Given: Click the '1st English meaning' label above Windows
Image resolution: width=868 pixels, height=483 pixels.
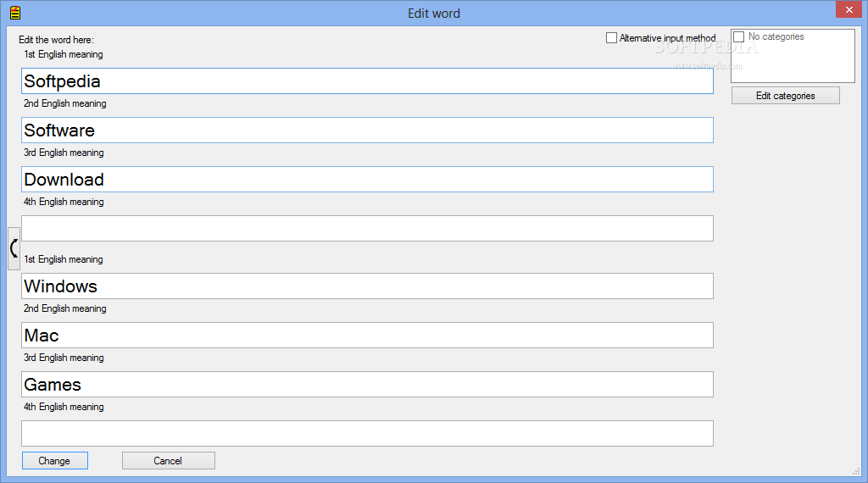Looking at the screenshot, I should (63, 259).
